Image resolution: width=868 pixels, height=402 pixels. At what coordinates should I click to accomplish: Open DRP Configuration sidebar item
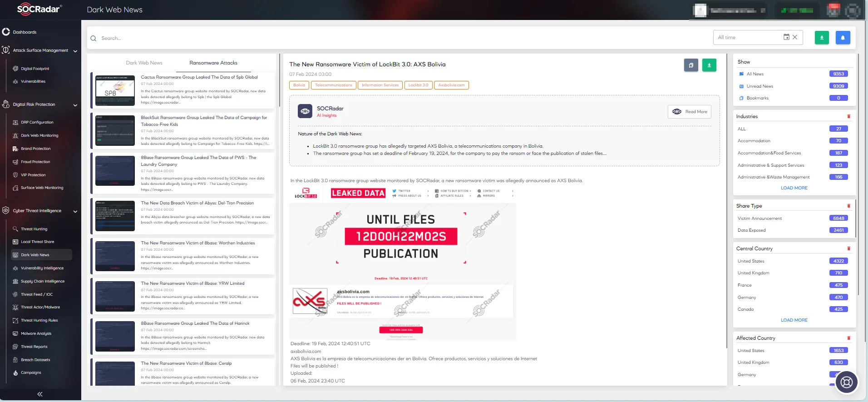point(37,123)
